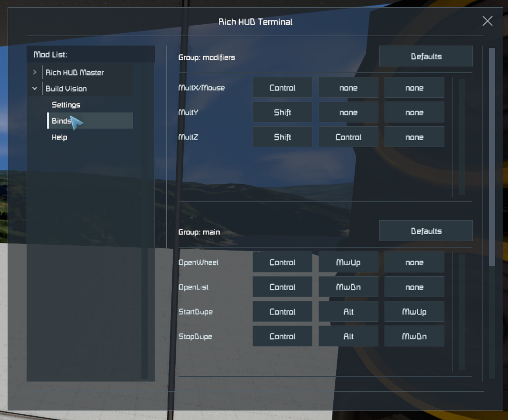This screenshot has width=508, height=420.
Task: Click the 'StartDupe' label
Action: pyautogui.click(x=195, y=311)
